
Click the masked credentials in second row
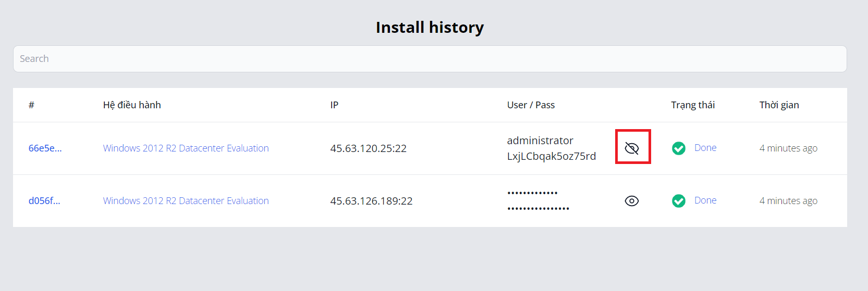[537, 201]
